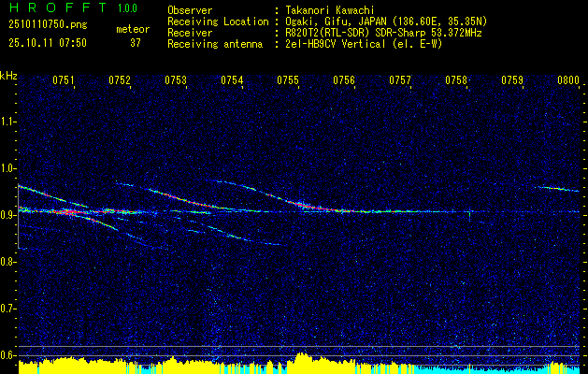Click the 0755 time marker
Image resolution: width=588 pixels, height=374 pixels.
pyautogui.click(x=288, y=79)
